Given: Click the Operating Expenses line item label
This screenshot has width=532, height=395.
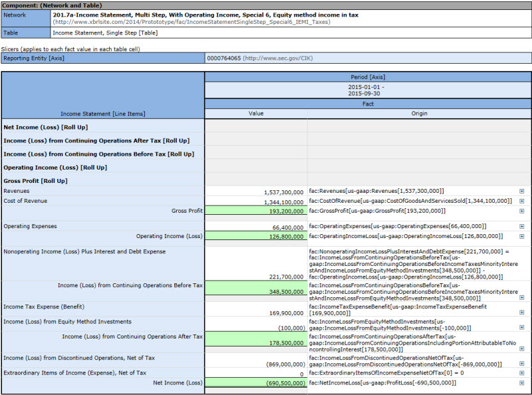Looking at the screenshot, I should point(30,226).
